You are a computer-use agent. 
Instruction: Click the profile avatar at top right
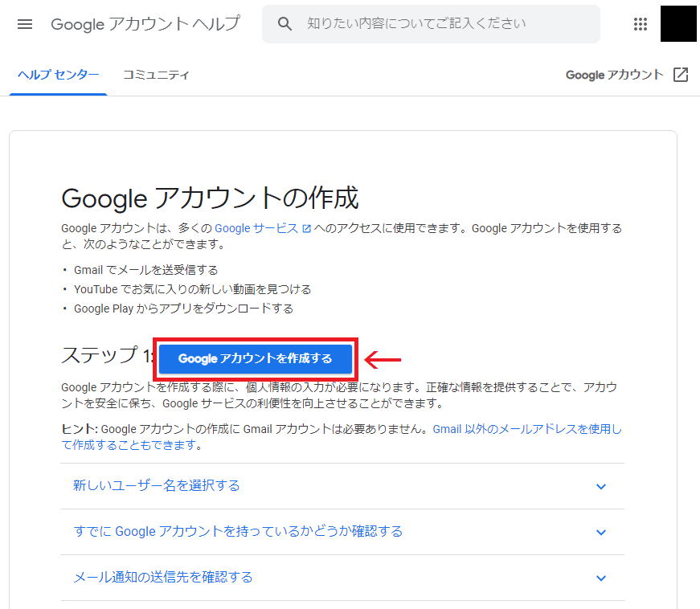tap(678, 23)
